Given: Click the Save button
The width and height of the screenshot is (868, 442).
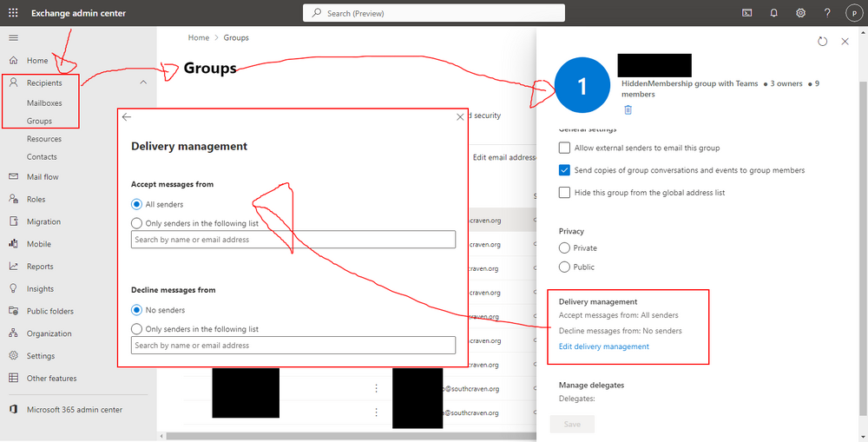Looking at the screenshot, I should click(572, 424).
